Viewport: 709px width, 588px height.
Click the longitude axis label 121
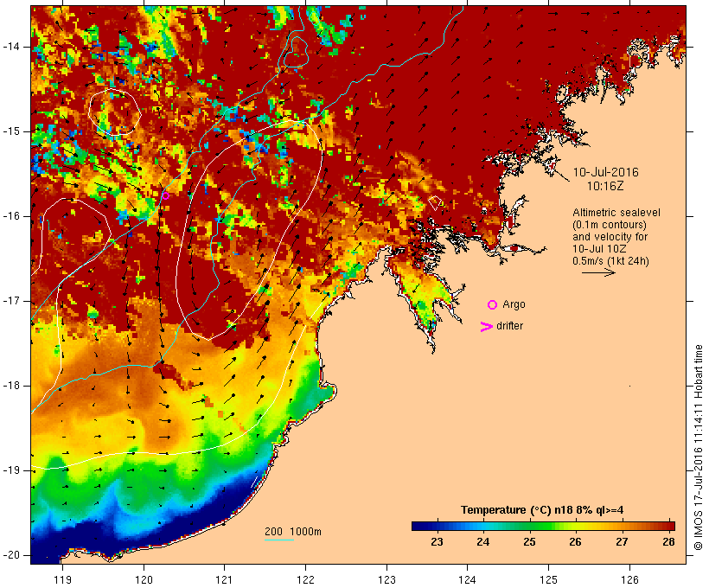(x=224, y=580)
